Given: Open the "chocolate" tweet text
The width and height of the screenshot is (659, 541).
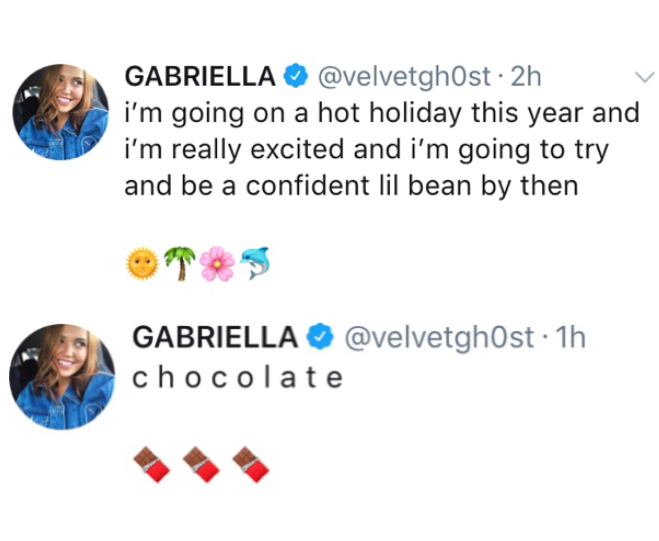Looking at the screenshot, I should [x=238, y=377].
